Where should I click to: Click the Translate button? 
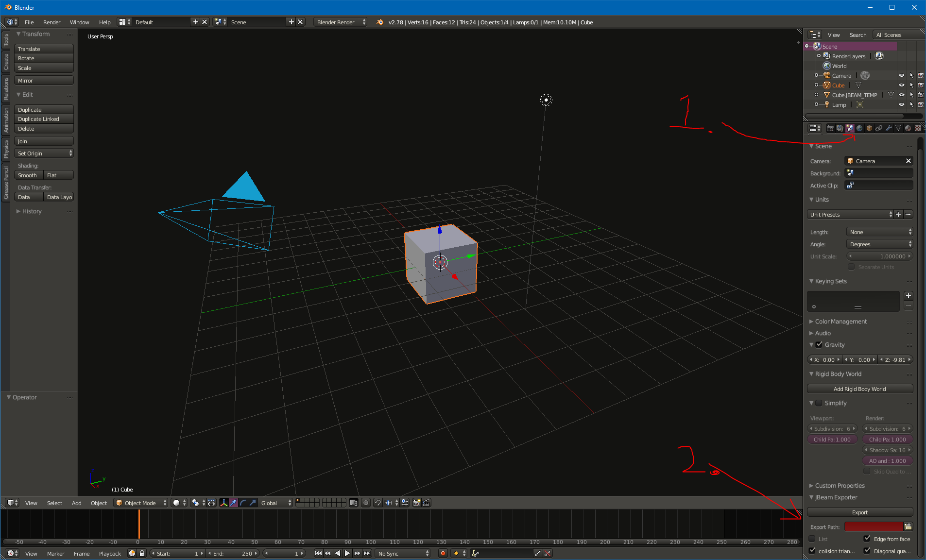(44, 49)
